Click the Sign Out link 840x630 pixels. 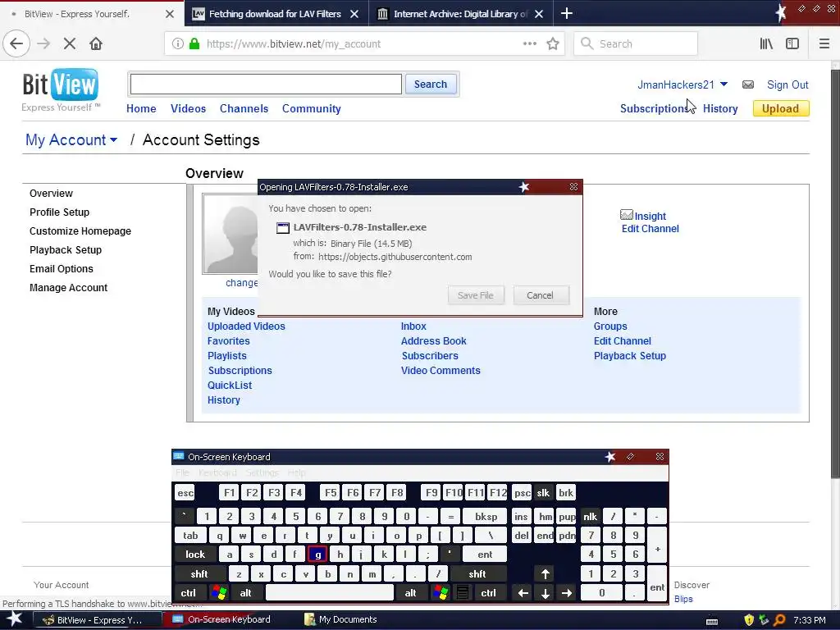[787, 84]
